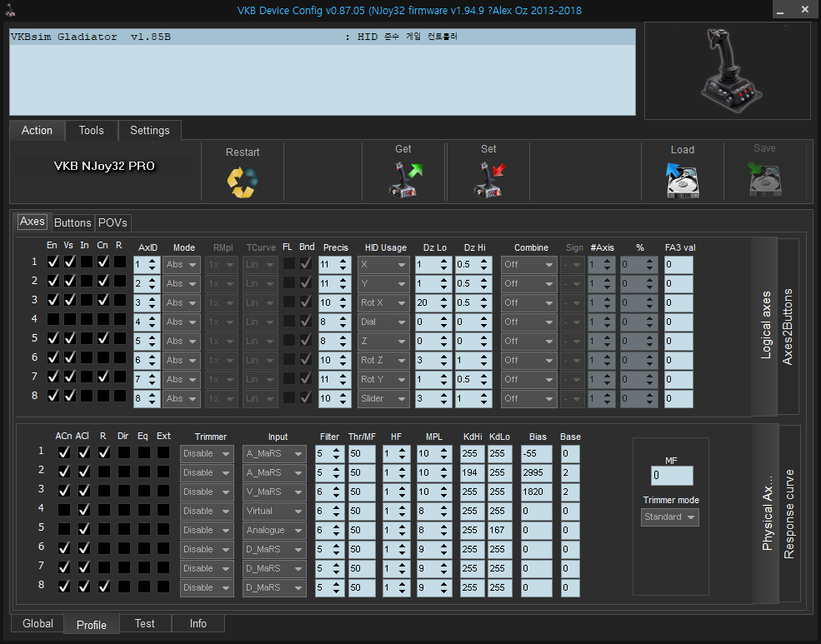Viewport: 821px width, 644px height.
Task: Toggle ACn checkbox for physical axis 1
Action: pyautogui.click(x=64, y=452)
